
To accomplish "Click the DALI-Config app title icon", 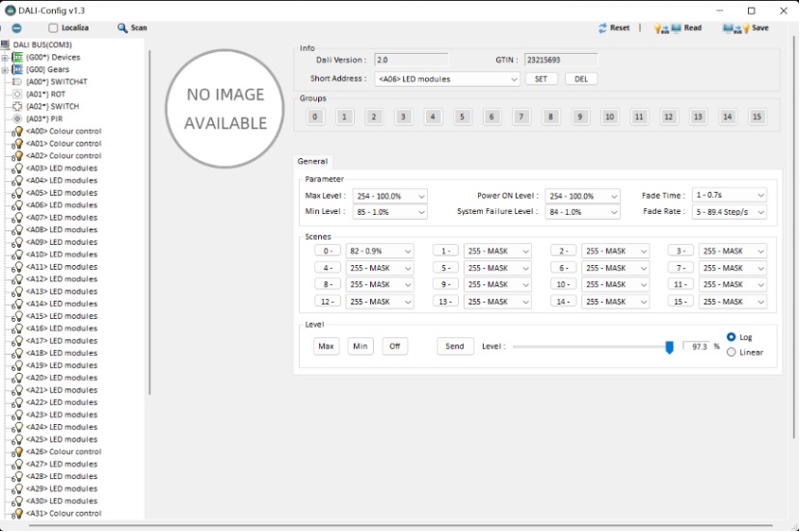I will (11, 11).
